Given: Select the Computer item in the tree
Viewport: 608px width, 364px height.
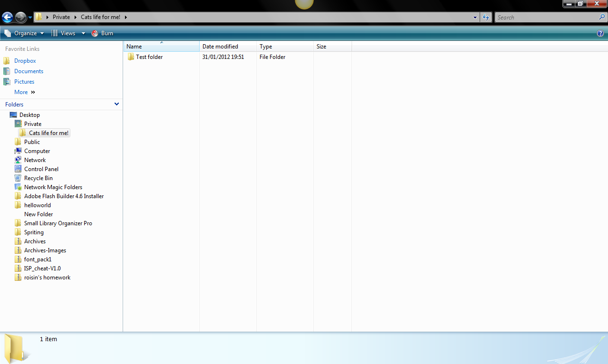Looking at the screenshot, I should click(37, 151).
